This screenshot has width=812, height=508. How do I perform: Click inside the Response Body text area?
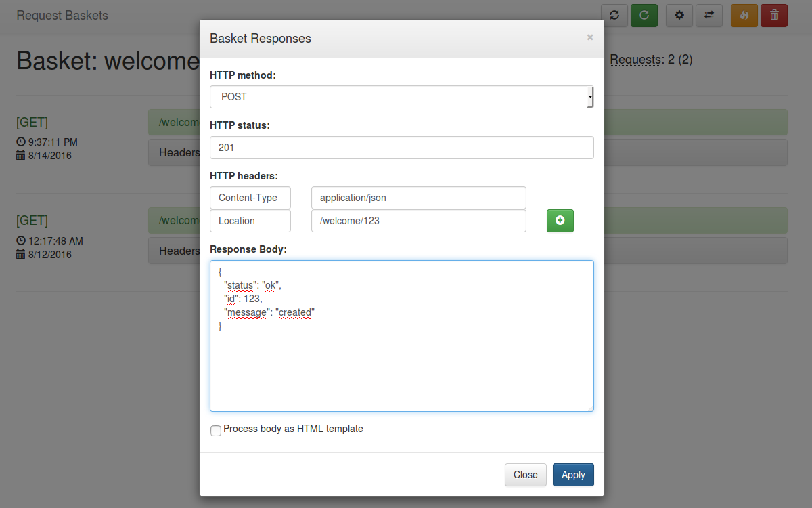pyautogui.click(x=402, y=335)
